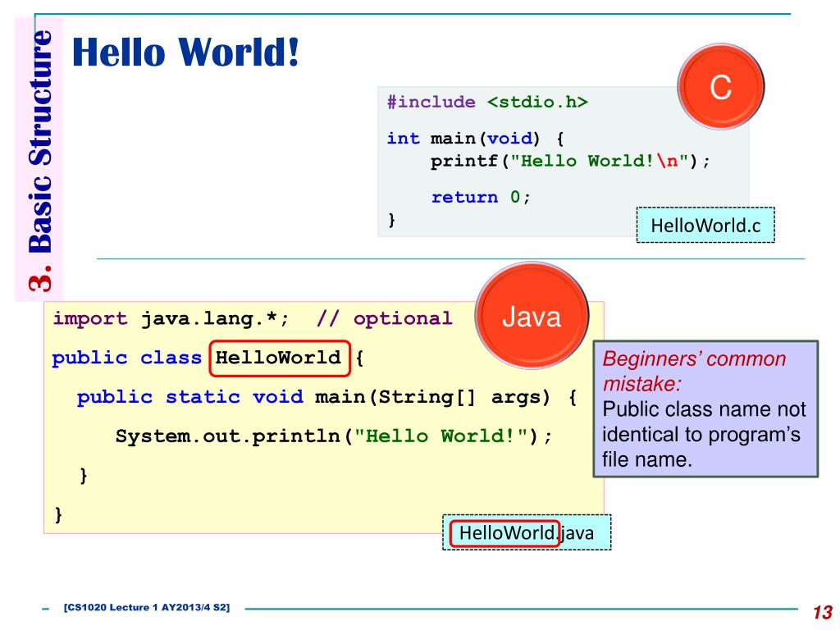Click the 'return 0;' line
This screenshot has height=630, width=840.
click(x=481, y=197)
